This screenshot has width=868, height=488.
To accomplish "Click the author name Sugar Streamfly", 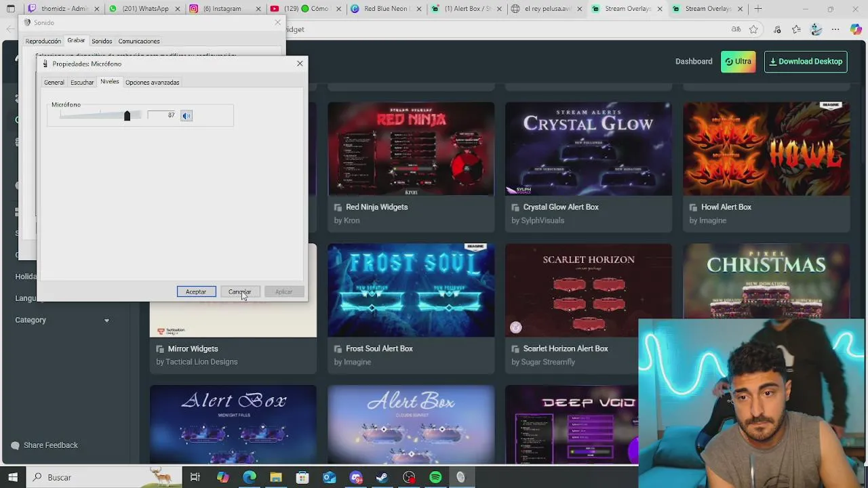I will (548, 362).
